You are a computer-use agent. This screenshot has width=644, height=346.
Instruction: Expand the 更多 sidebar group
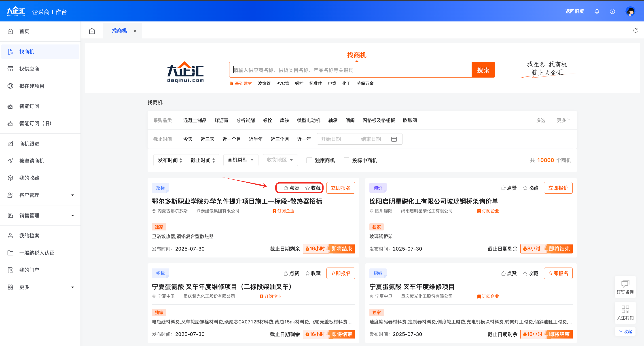coord(40,287)
